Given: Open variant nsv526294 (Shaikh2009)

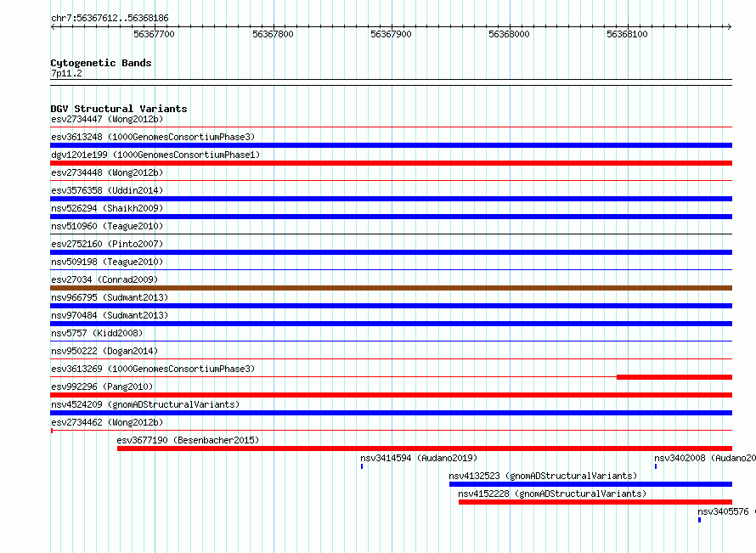Looking at the screenshot, I should 107,208.
